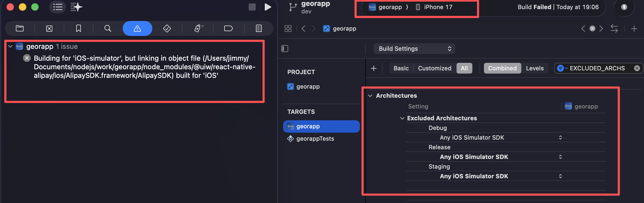Select the Issue navigator warning icon
The height and width of the screenshot is (203, 644).
point(137,28)
